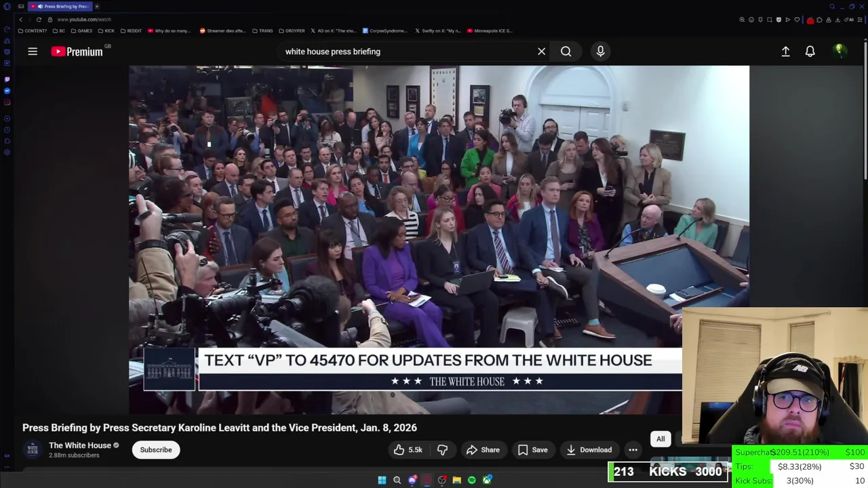Open the ad blocker shield icon
Viewport: 868px width, 488px height.
pyautogui.click(x=778, y=20)
